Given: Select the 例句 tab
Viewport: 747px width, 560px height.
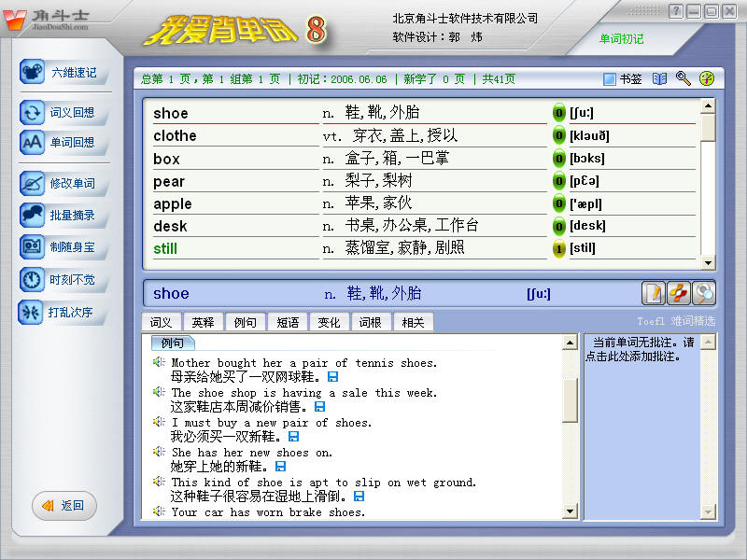Looking at the screenshot, I should tap(245, 322).
